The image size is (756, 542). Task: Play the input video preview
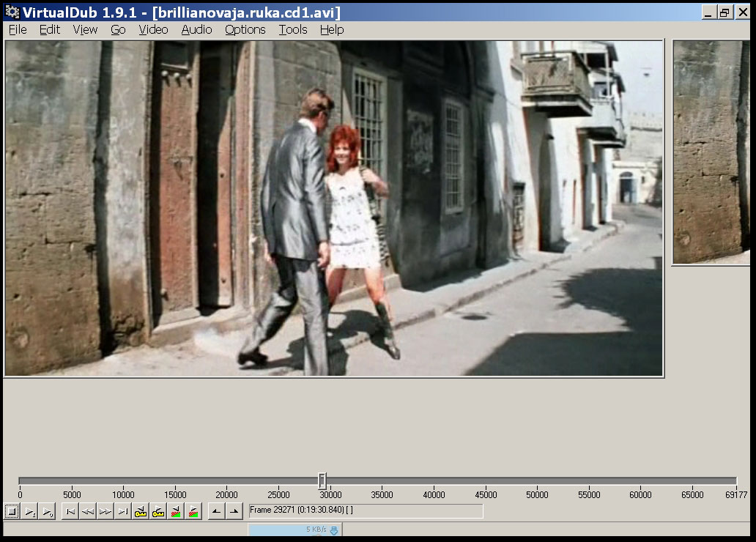pos(29,511)
